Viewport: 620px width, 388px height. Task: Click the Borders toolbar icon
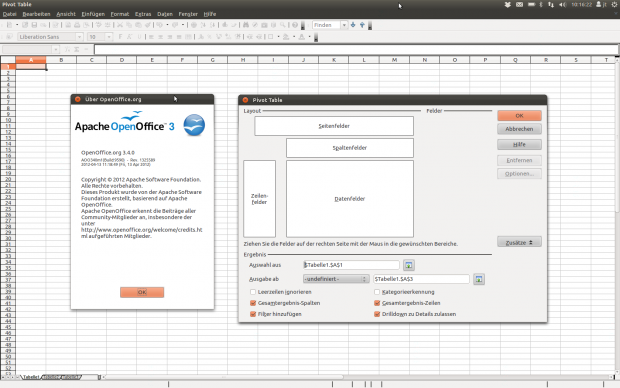(270, 37)
